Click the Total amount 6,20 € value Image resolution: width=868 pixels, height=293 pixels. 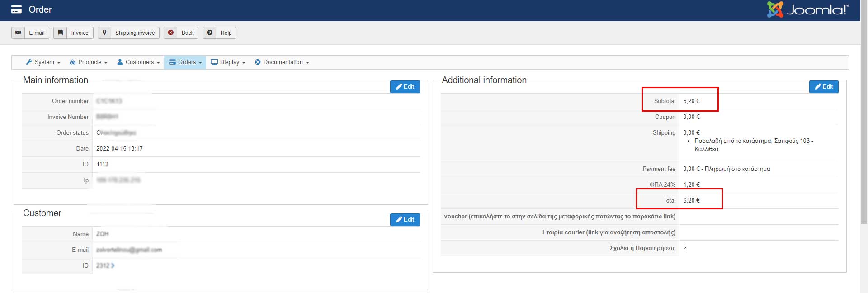pos(691,200)
